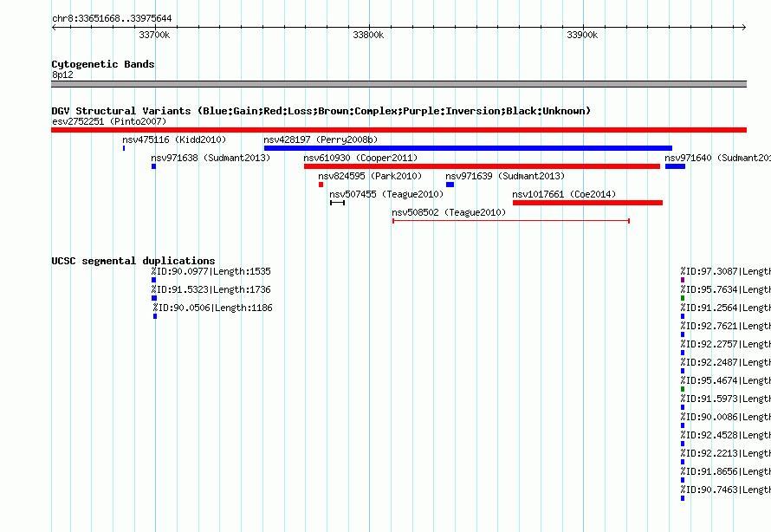Click the %ID:91.5323|Length:1736 duplication label

211,289
